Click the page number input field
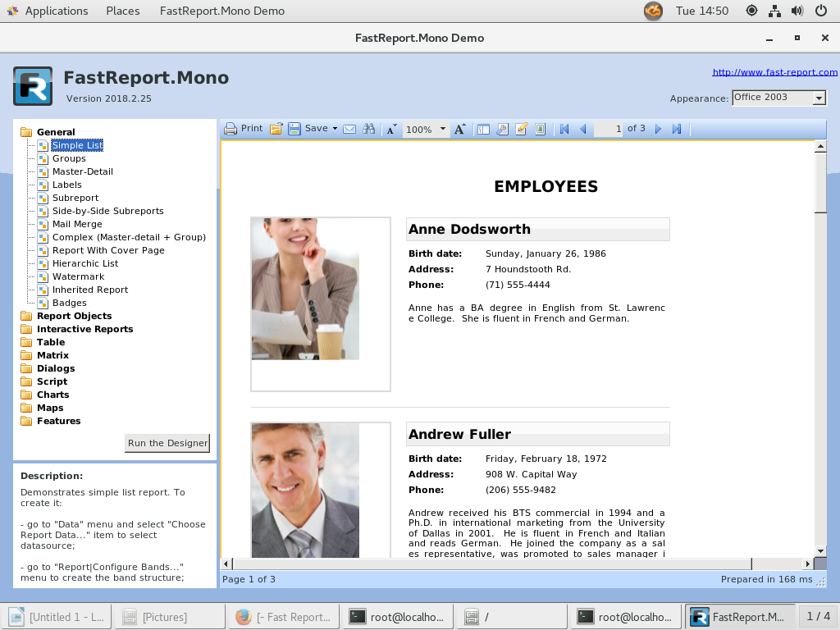Image resolution: width=840 pixels, height=630 pixels. click(608, 129)
